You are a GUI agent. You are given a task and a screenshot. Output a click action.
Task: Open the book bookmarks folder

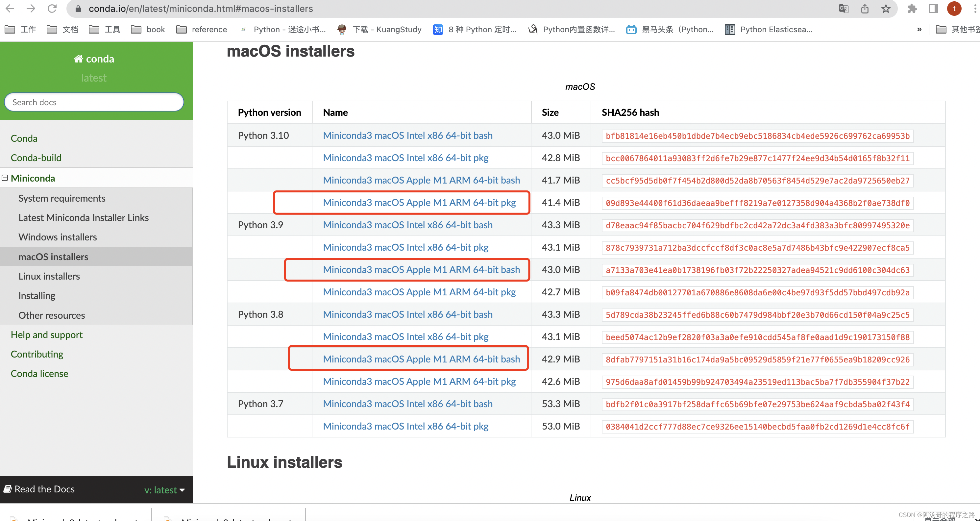(148, 29)
